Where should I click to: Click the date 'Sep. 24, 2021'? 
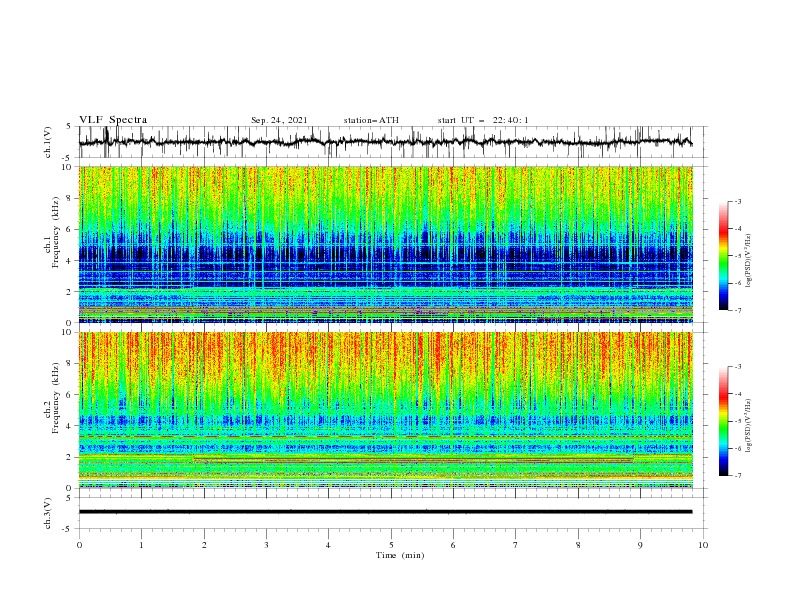(x=279, y=120)
